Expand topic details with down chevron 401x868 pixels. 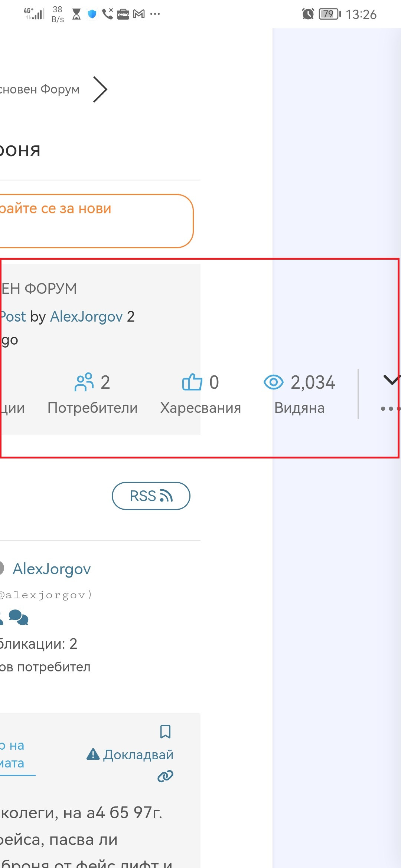(391, 380)
